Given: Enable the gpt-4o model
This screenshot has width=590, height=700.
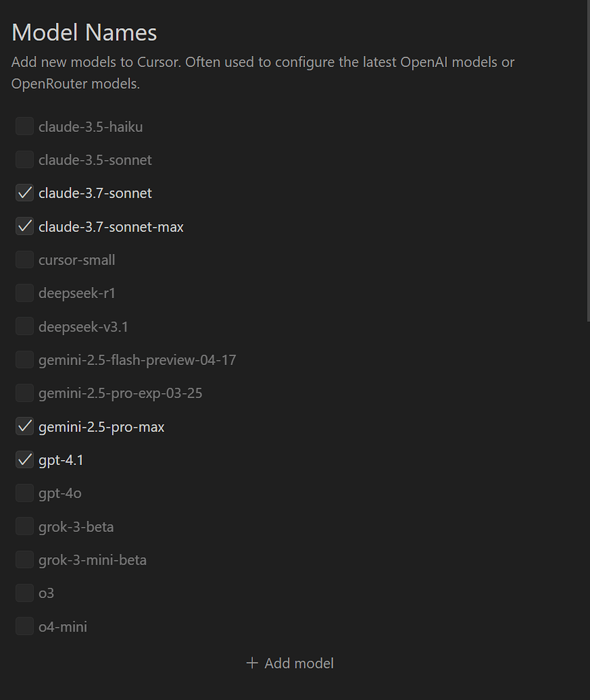Looking at the screenshot, I should point(25,493).
